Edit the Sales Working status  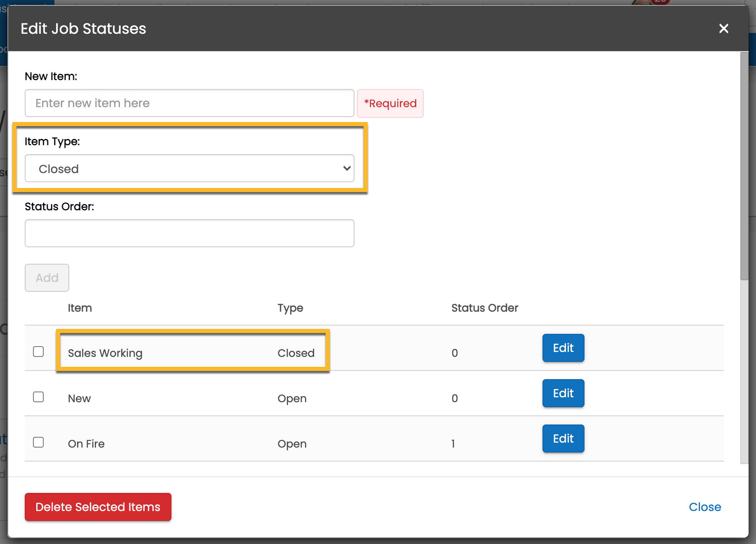[x=563, y=348]
